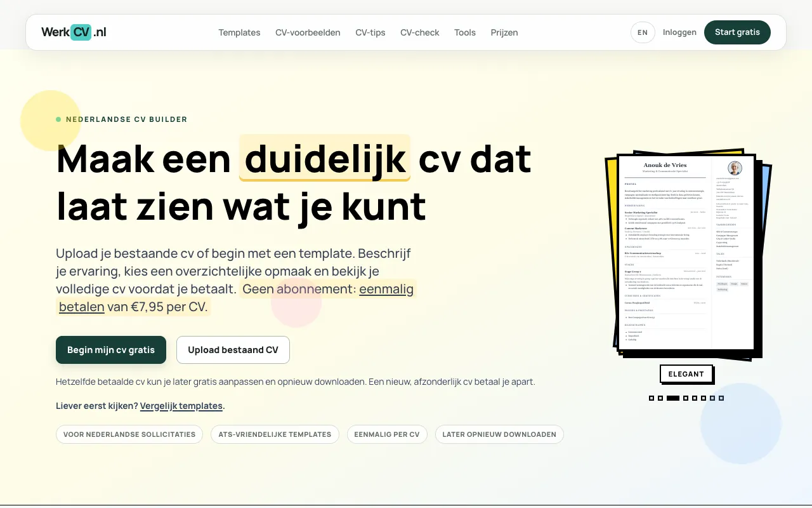
Task: View Prijzen in the navigation bar
Action: point(504,32)
